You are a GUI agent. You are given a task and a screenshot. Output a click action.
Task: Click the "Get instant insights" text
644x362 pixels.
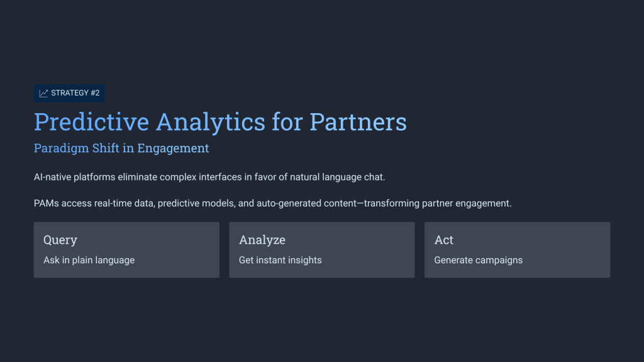pyautogui.click(x=280, y=260)
